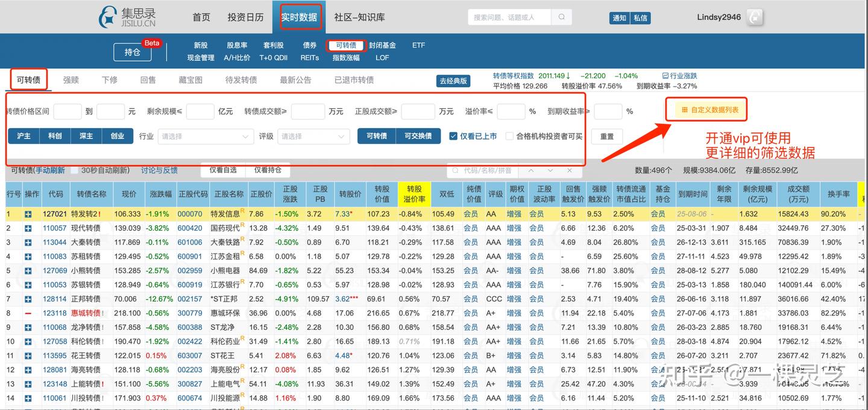Image resolution: width=868 pixels, height=410 pixels.
Task: Click the minimum 转债价格区间 input field
Action: (x=68, y=111)
